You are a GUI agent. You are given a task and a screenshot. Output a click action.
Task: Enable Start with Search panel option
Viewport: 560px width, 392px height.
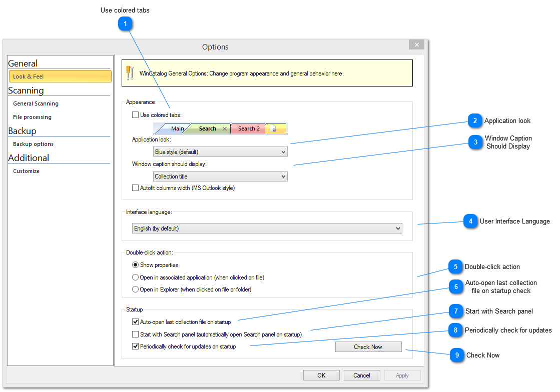click(135, 334)
